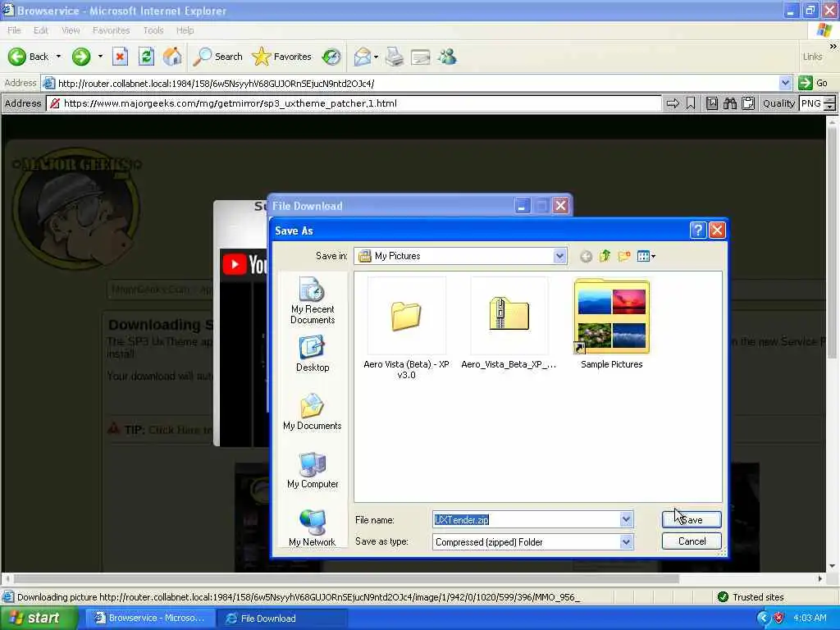Click the Cancel button in Save As

tap(692, 541)
